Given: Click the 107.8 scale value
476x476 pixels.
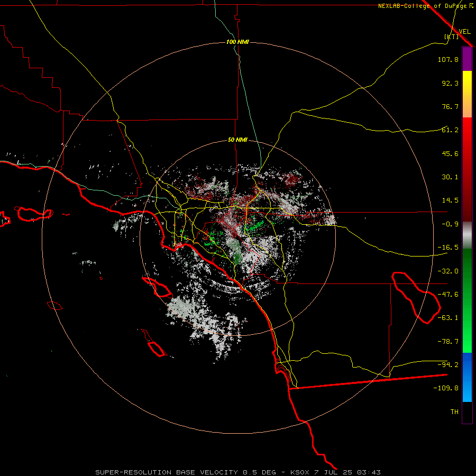Looking at the screenshot, I should click(x=448, y=59).
